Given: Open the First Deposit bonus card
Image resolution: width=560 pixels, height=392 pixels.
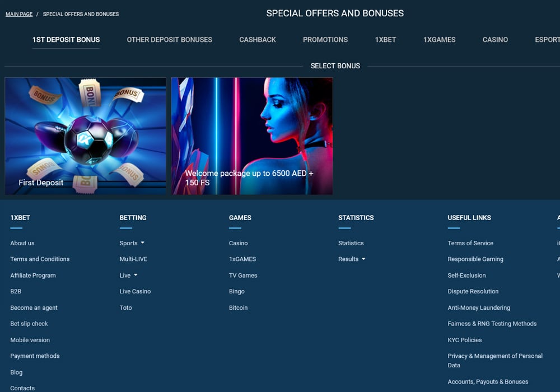Looking at the screenshot, I should point(85,136).
